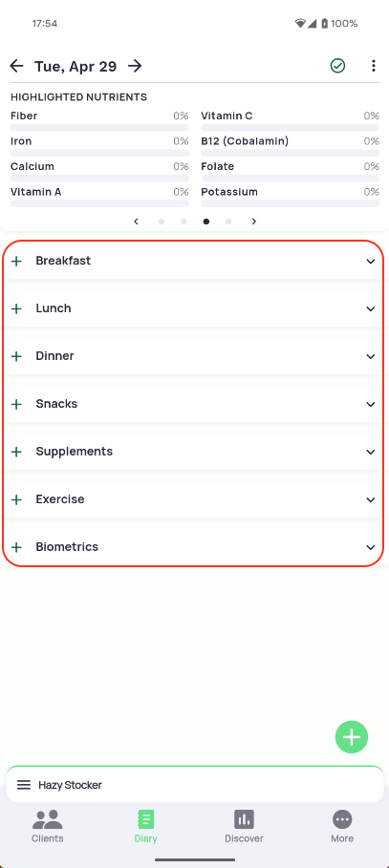The image size is (389, 868).
Task: Go to previous day with back arrow
Action: pyautogui.click(x=16, y=67)
